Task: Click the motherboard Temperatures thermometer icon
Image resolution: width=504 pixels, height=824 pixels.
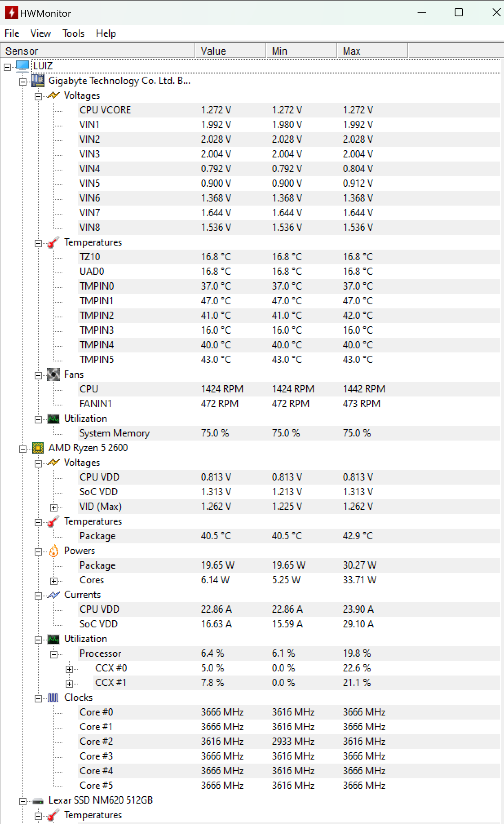Action: pyautogui.click(x=53, y=242)
